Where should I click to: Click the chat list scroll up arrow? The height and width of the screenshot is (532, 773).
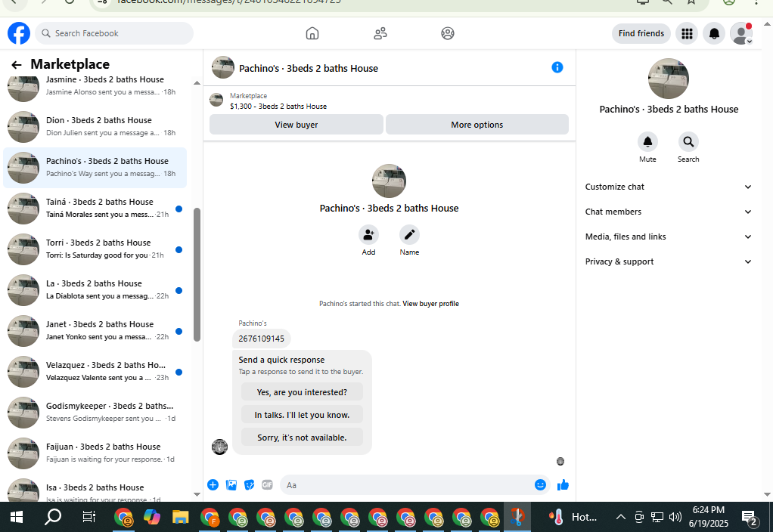(x=197, y=83)
